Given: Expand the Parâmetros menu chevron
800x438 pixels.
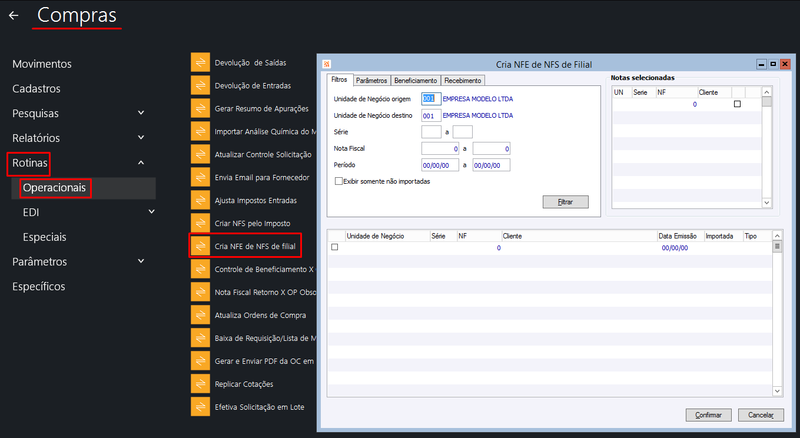Looking at the screenshot, I should [x=141, y=261].
